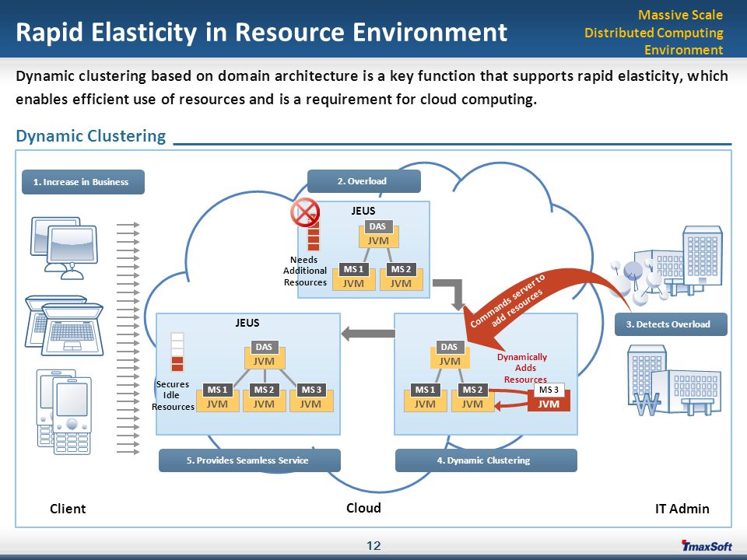
Task: Click the JEUS label in the overload cluster
Action: 363,211
